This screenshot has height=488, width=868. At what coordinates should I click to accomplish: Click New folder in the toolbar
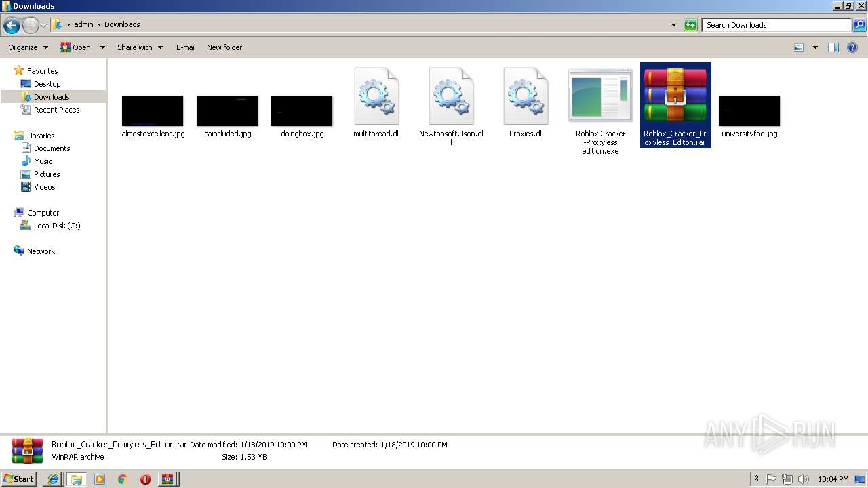pos(224,47)
